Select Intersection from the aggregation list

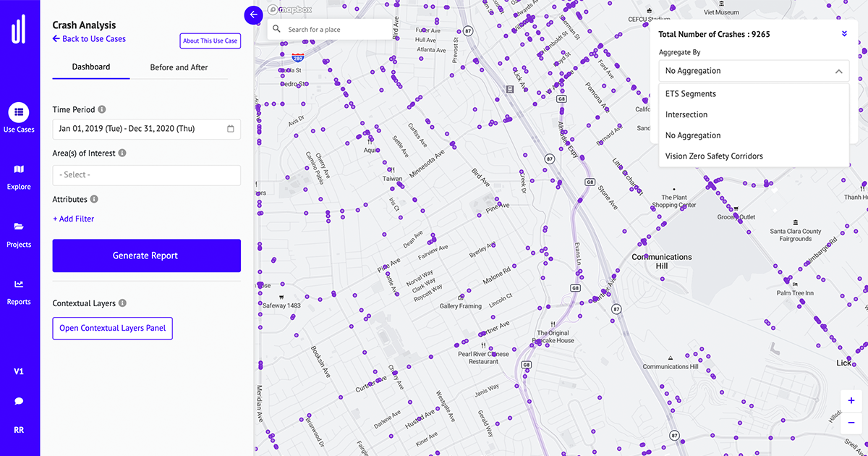pos(686,114)
